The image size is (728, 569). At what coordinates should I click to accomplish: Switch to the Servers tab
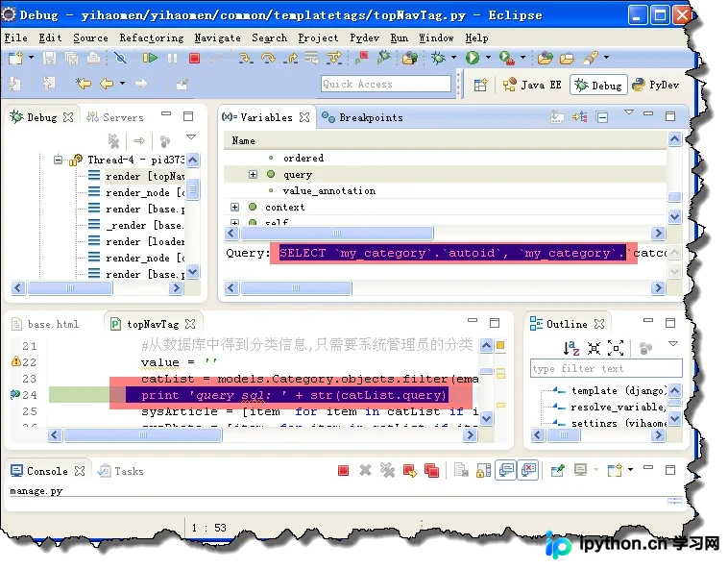tap(115, 117)
